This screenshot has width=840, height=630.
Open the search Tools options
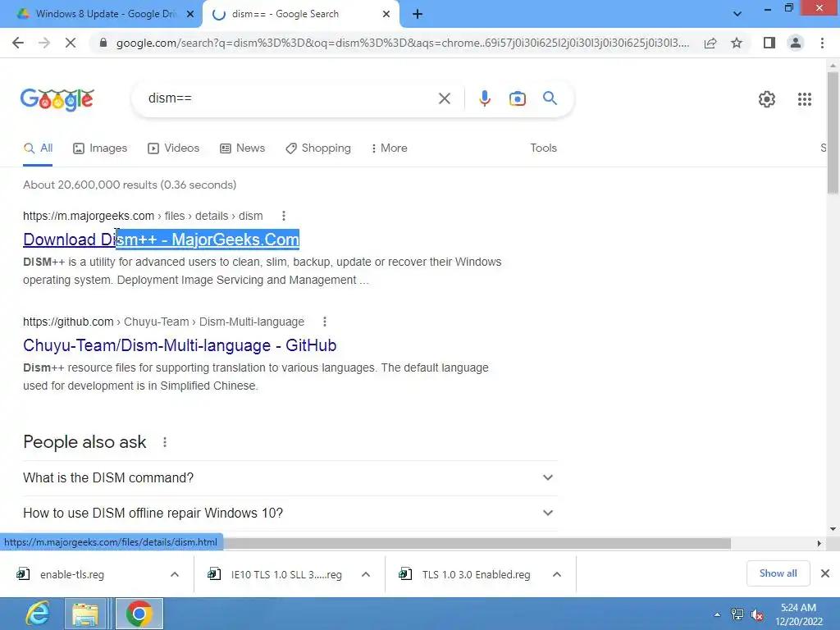(x=543, y=148)
